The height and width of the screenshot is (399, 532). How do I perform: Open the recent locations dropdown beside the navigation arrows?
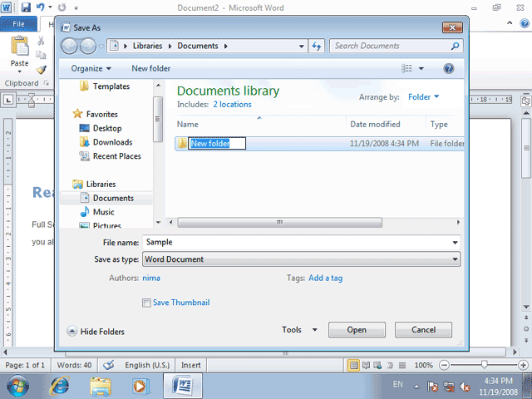pyautogui.click(x=101, y=47)
